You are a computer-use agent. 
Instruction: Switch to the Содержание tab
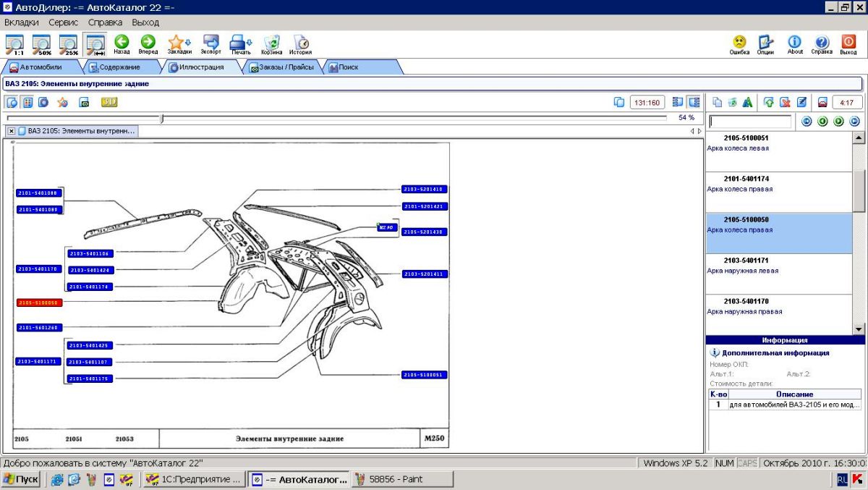(x=120, y=67)
